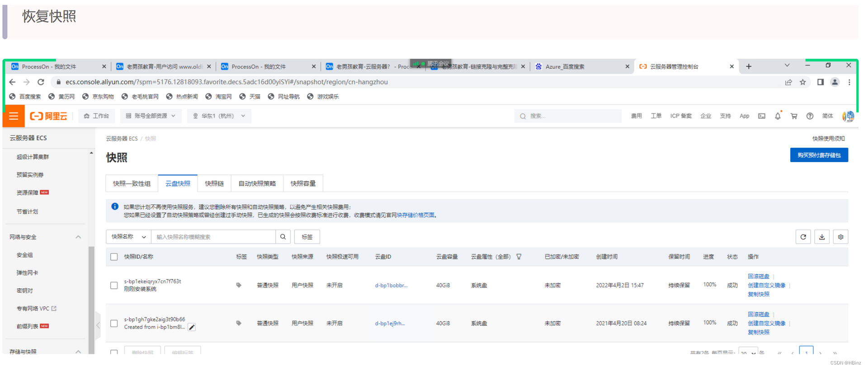The width and height of the screenshot is (868, 369).
Task: Click the 购买预付费存储包 button
Action: [819, 155]
